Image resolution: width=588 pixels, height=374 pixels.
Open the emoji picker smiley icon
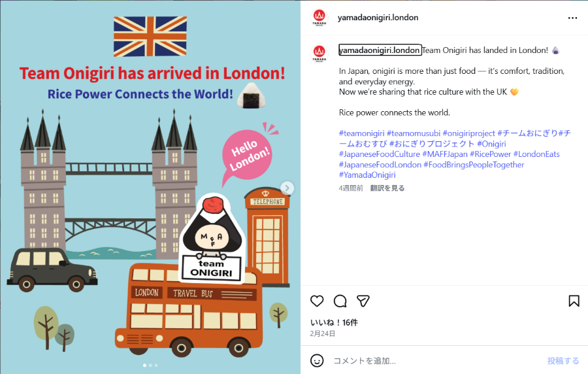(317, 361)
